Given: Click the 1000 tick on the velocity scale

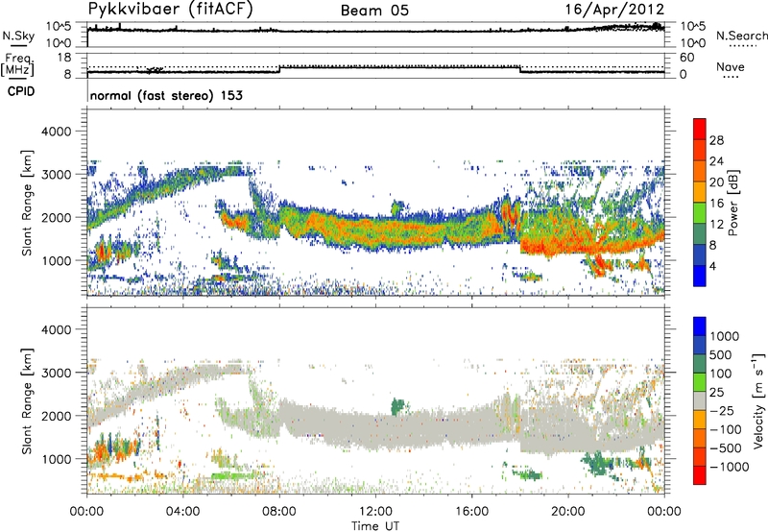Looking at the screenshot, I should tap(724, 336).
